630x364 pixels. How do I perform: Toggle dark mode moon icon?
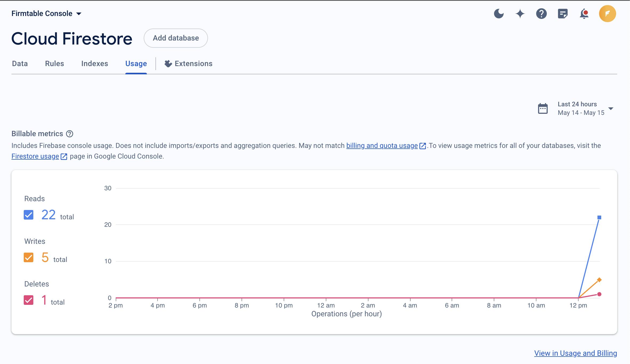(499, 14)
